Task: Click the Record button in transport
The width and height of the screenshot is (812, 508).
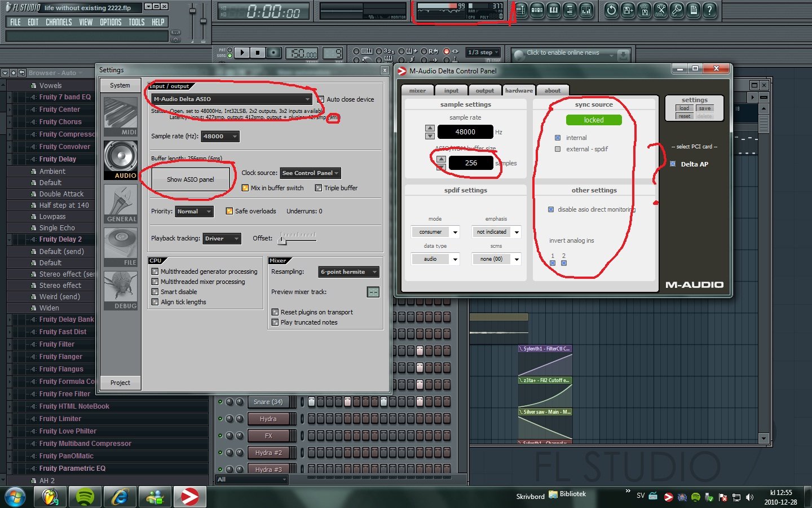Action: 273,52
